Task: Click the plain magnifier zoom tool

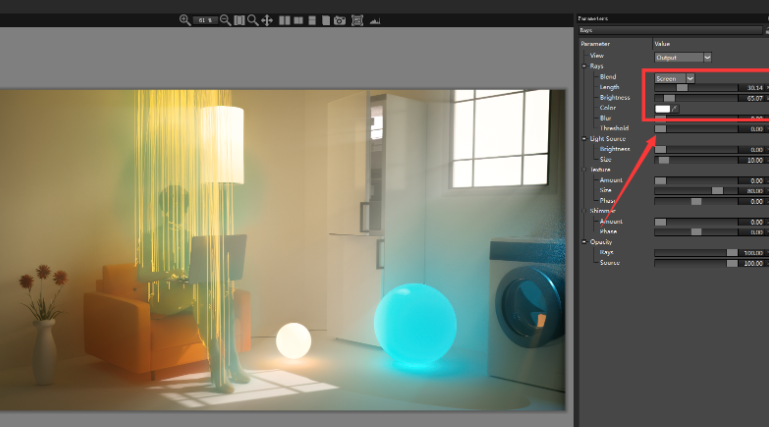Action: click(x=253, y=20)
